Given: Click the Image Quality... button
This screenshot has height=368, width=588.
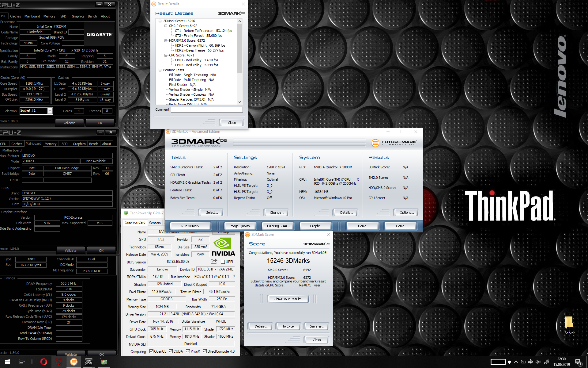Looking at the screenshot, I should pos(241,226).
